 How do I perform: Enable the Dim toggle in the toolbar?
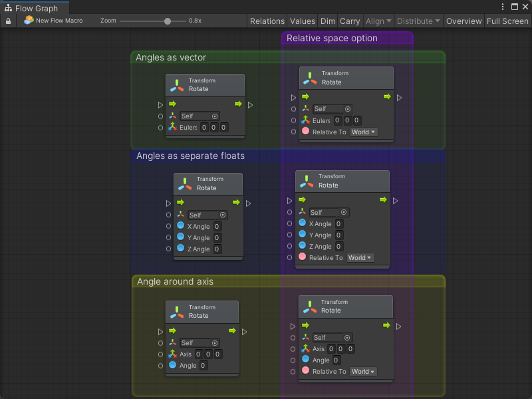(328, 21)
